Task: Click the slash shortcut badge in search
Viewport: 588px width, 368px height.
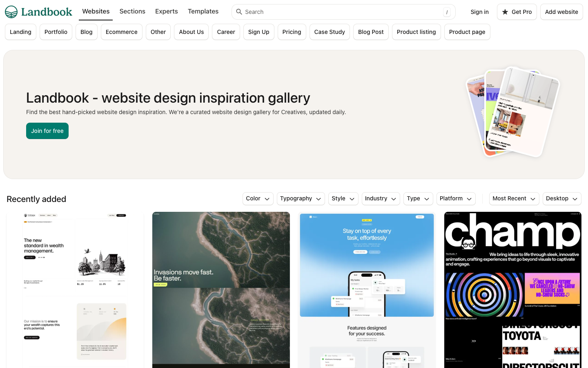Action: (447, 12)
